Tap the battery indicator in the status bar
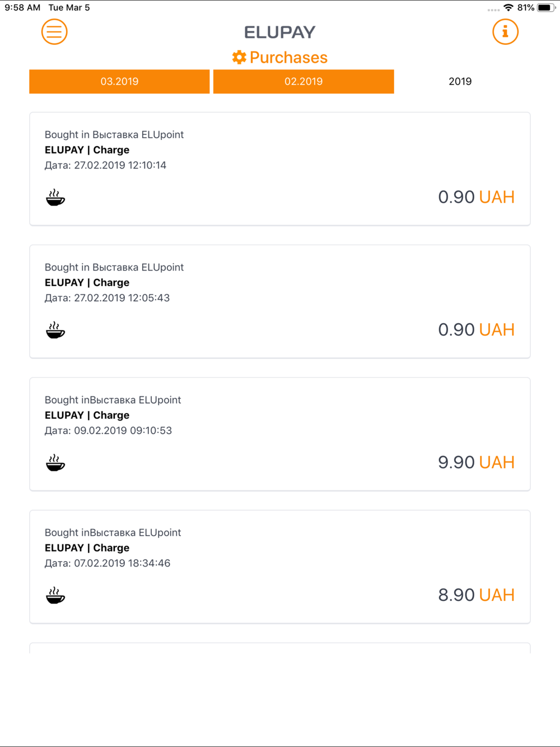Viewport: 560px width, 747px height. [546, 8]
